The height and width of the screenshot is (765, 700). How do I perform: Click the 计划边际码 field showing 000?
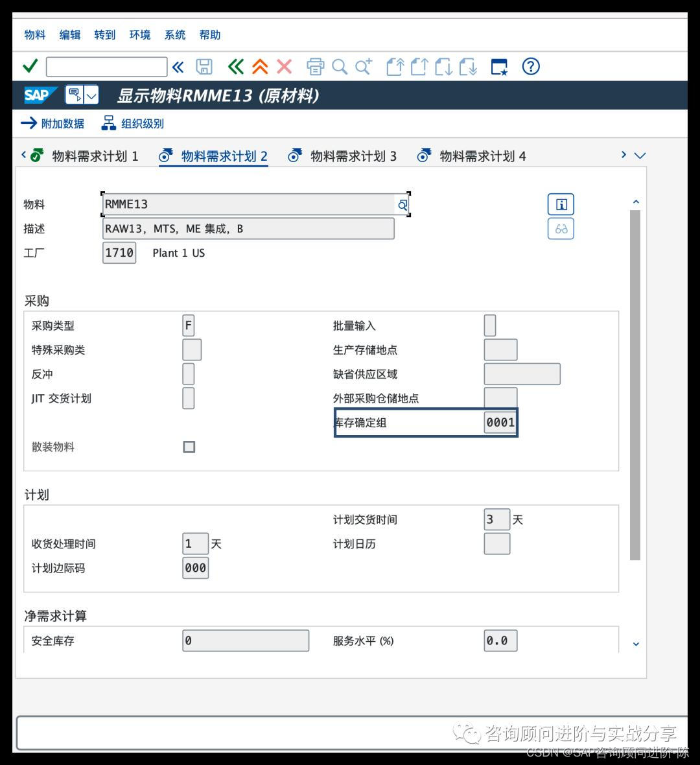pyautogui.click(x=195, y=568)
